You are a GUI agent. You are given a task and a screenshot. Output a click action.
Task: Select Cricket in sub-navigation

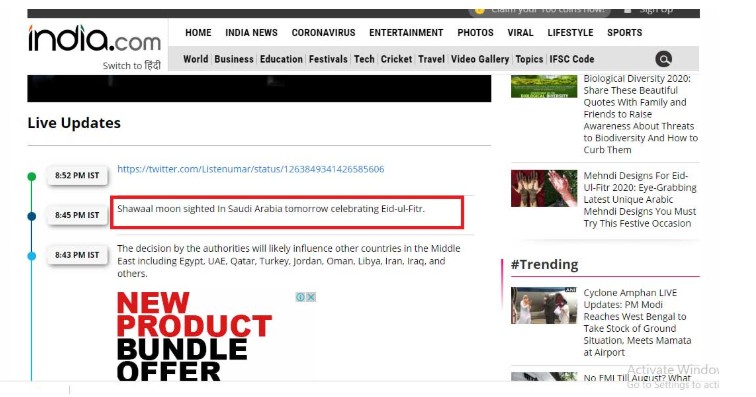[x=396, y=59]
